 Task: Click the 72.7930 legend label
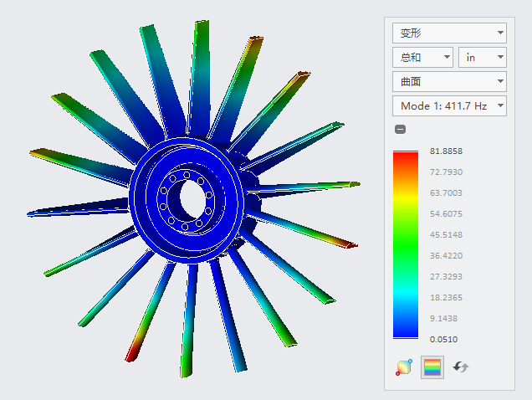point(446,172)
